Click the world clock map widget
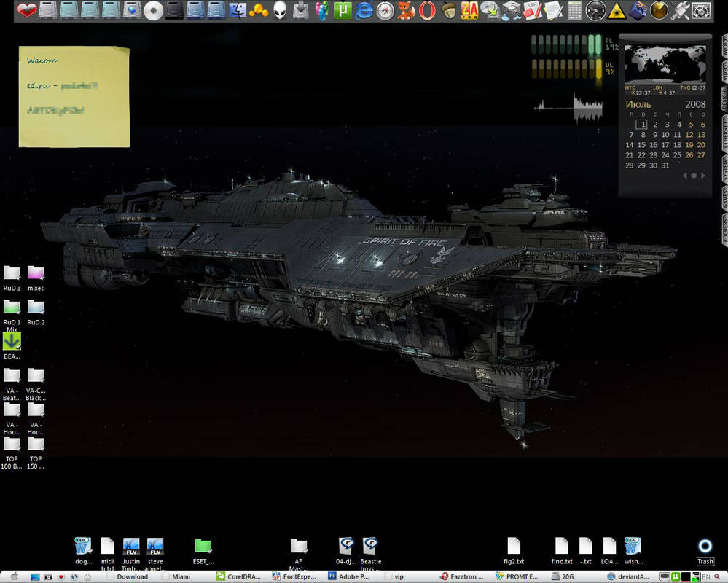The width and height of the screenshot is (728, 583). coord(665,64)
